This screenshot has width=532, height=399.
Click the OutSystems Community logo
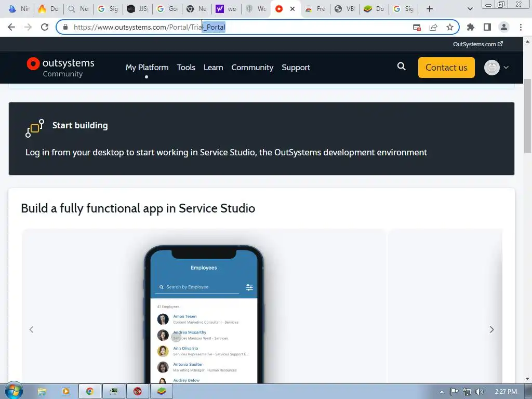pos(61,67)
